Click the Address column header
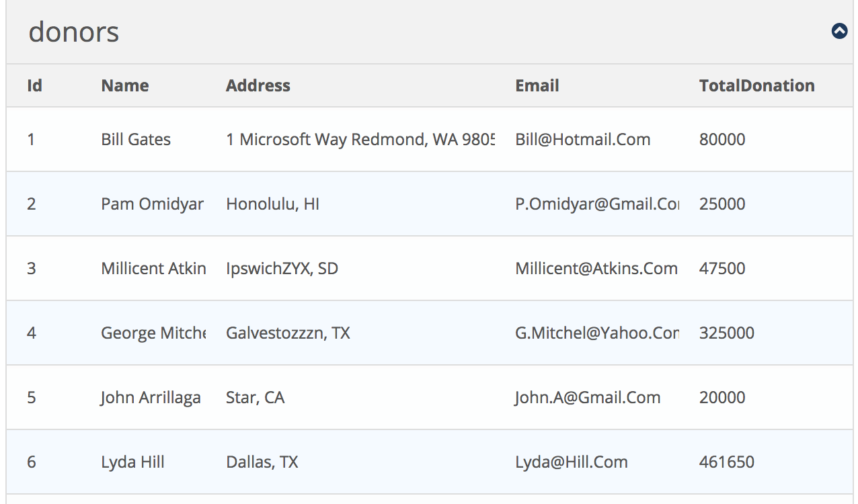The image size is (858, 504). point(258,86)
